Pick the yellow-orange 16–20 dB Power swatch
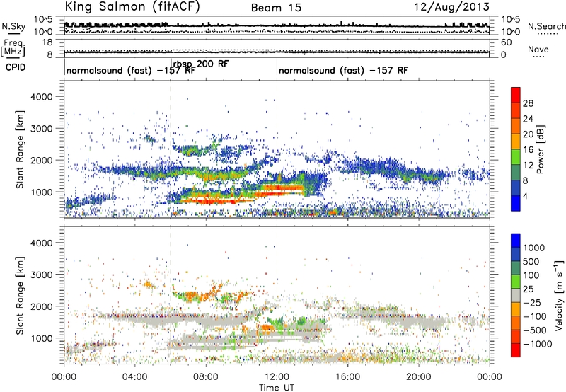 pos(516,142)
